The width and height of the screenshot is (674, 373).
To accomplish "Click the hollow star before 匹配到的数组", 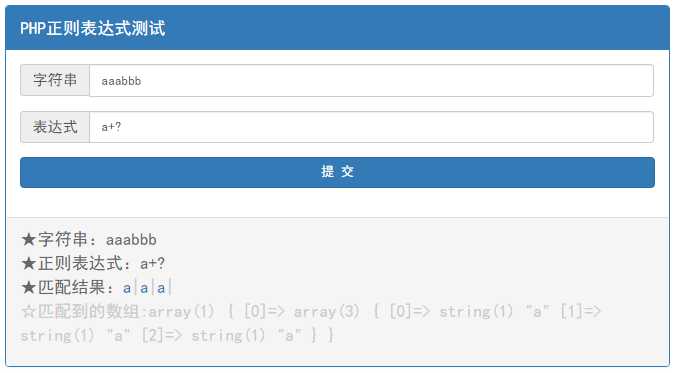I will point(28,312).
